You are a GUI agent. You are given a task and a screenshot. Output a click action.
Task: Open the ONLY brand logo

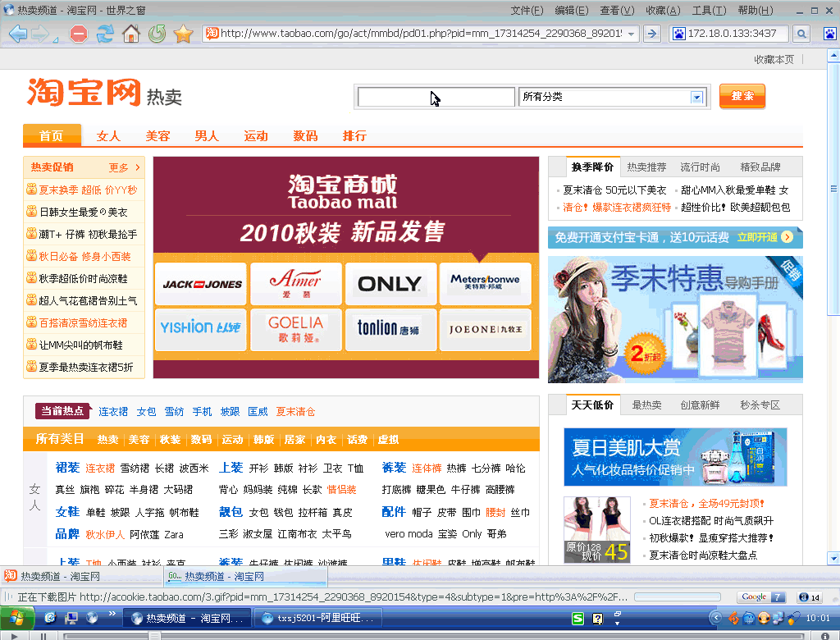(x=390, y=284)
